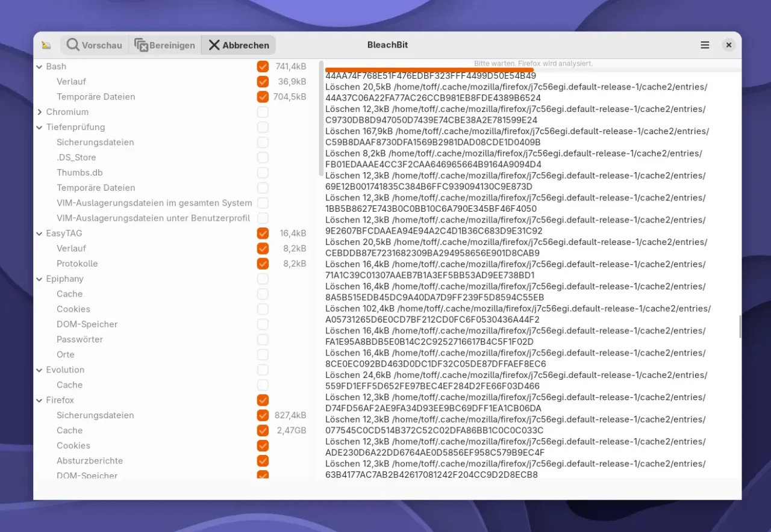
Task: Click the orange progress bar
Action: 429,69
